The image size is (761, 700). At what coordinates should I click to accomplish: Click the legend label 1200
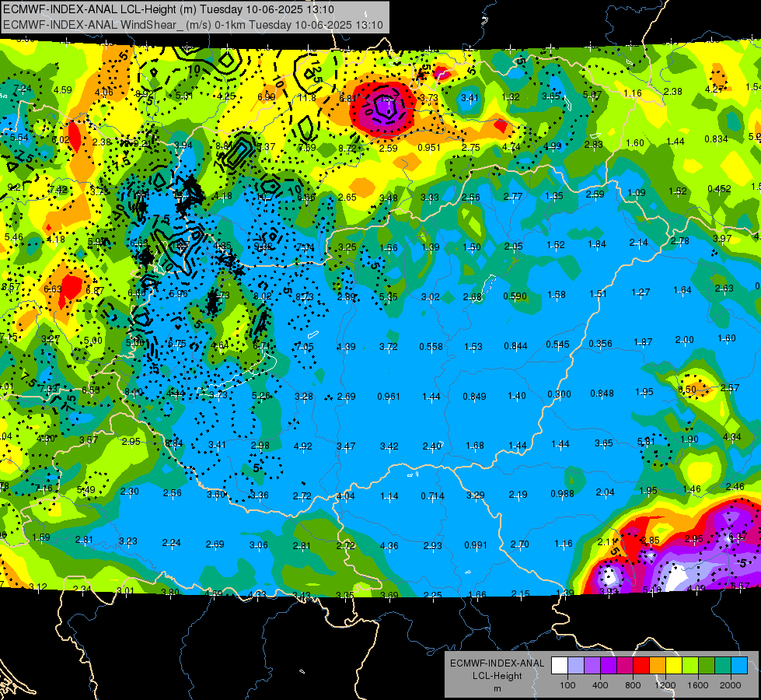(665, 685)
